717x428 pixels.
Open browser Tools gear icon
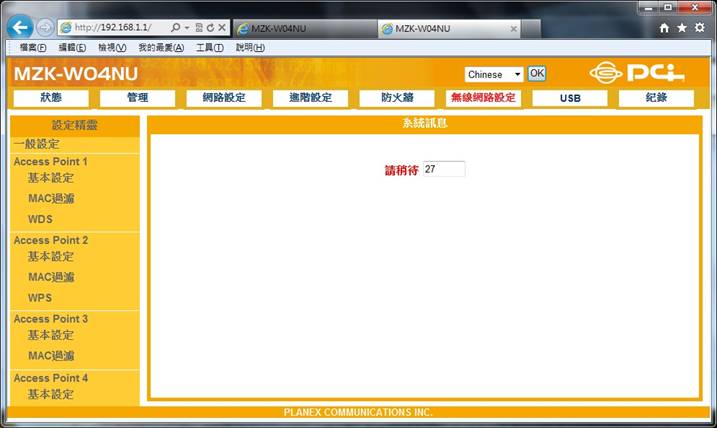tap(700, 28)
